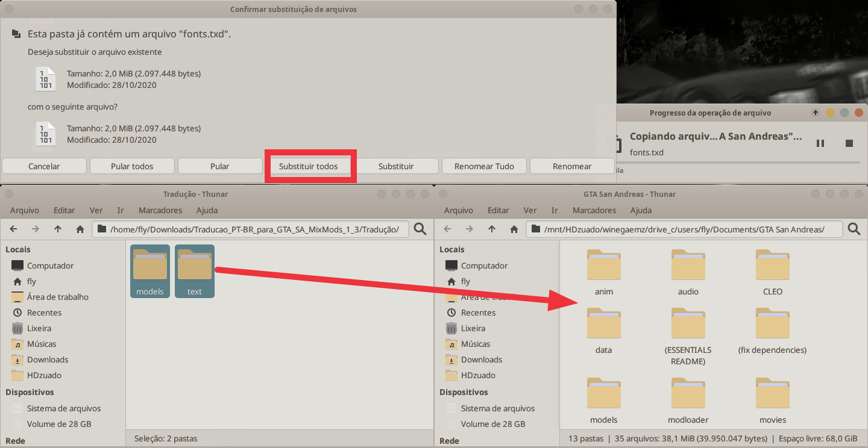Go back in GTA San Andreas window
Screen dimensions: 868x448
(447, 229)
